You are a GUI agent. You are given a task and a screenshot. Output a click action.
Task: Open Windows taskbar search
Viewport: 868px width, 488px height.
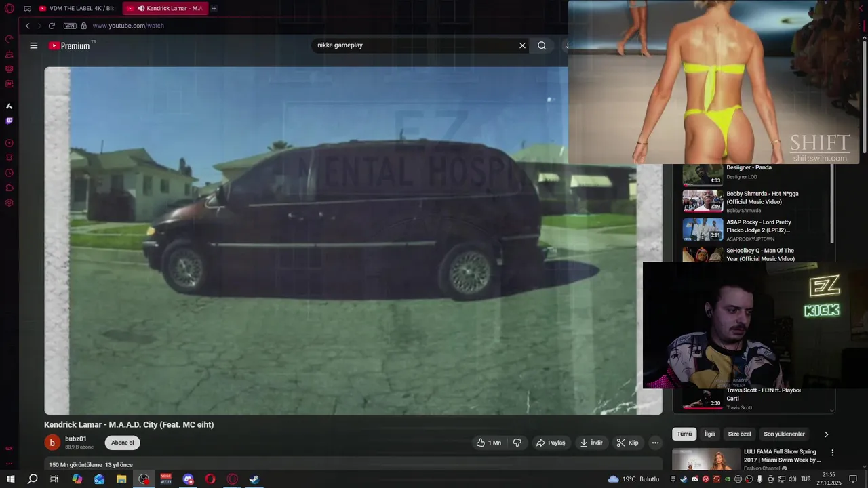33,479
